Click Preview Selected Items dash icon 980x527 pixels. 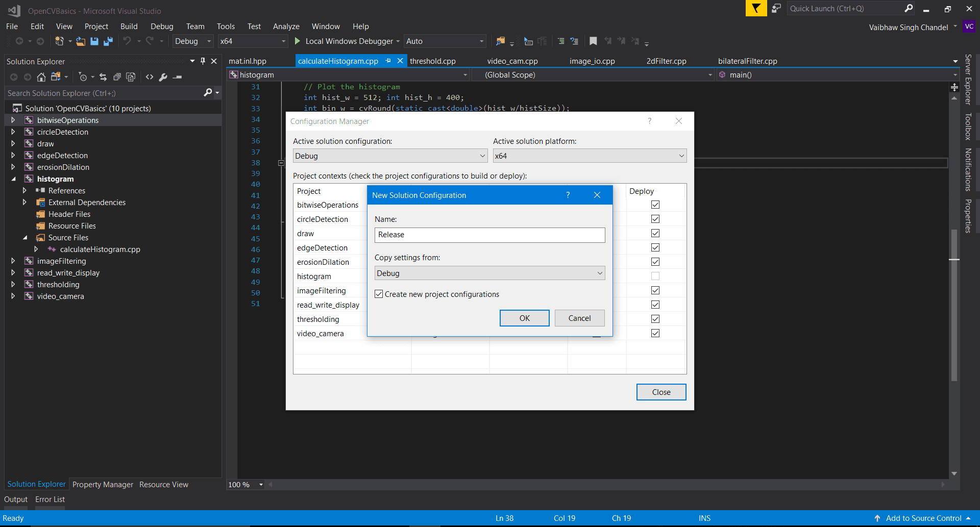177,77
